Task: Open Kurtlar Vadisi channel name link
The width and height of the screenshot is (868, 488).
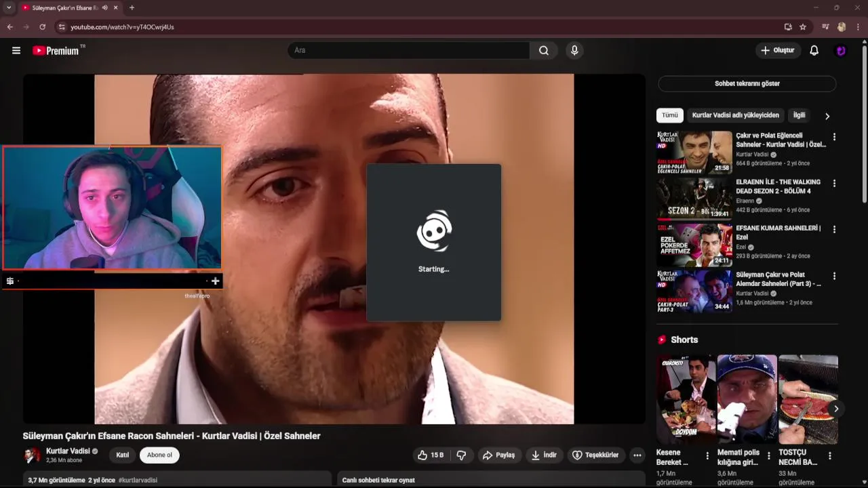Action: (68, 451)
